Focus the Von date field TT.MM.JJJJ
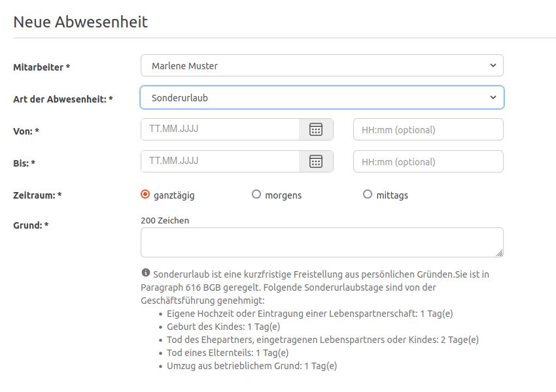Image resolution: width=556 pixels, height=392 pixels. click(220, 129)
